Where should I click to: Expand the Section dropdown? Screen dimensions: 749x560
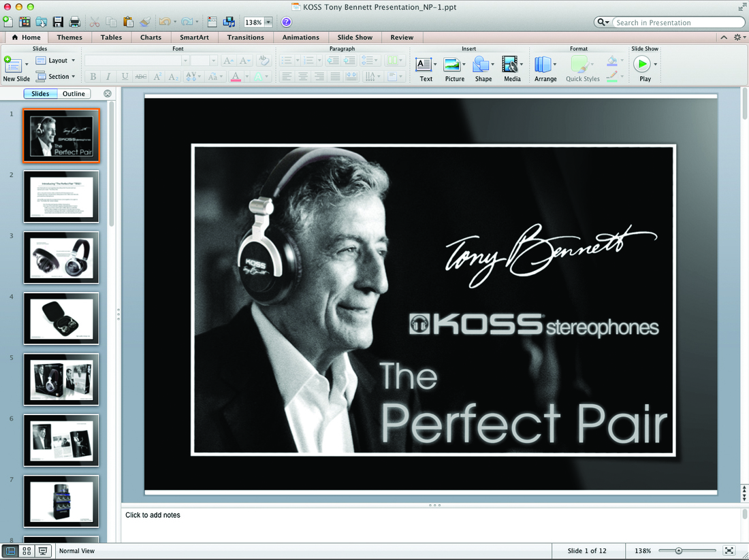pyautogui.click(x=73, y=76)
